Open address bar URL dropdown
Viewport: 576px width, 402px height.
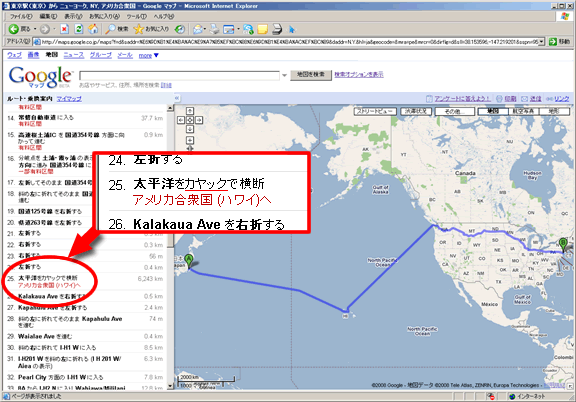point(541,42)
